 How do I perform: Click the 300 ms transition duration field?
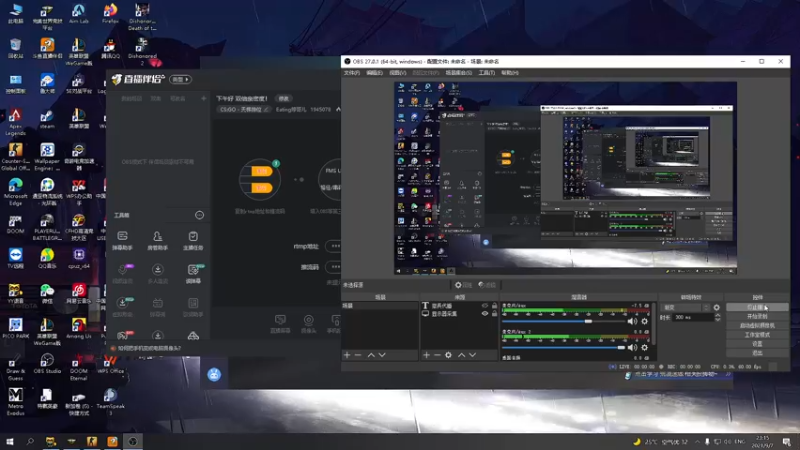coord(693,317)
